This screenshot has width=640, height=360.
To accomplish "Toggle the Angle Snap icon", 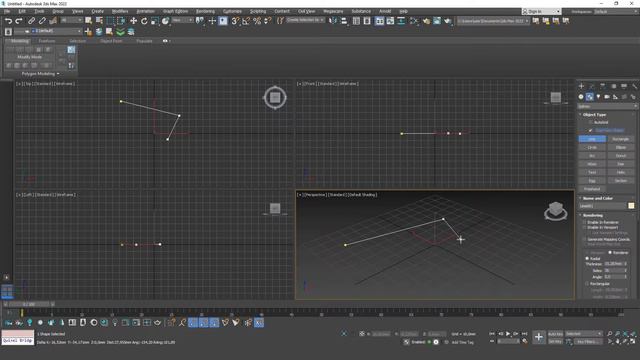I will click(x=246, y=21).
